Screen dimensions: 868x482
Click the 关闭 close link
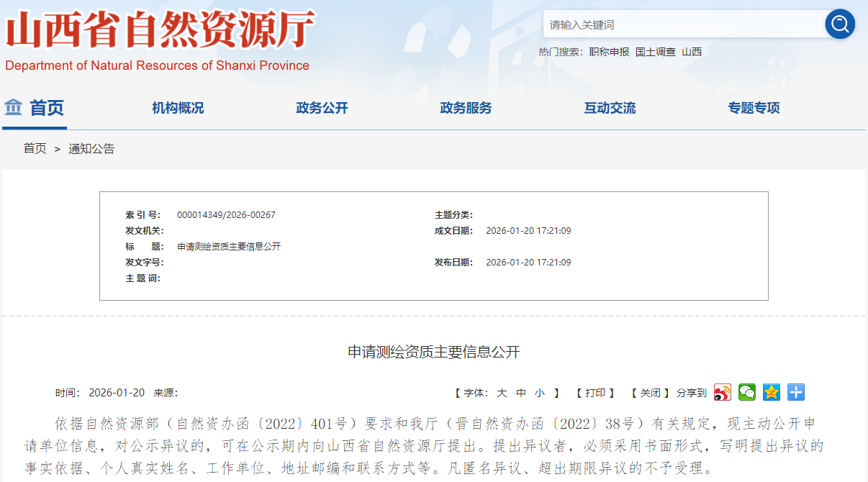click(x=650, y=393)
